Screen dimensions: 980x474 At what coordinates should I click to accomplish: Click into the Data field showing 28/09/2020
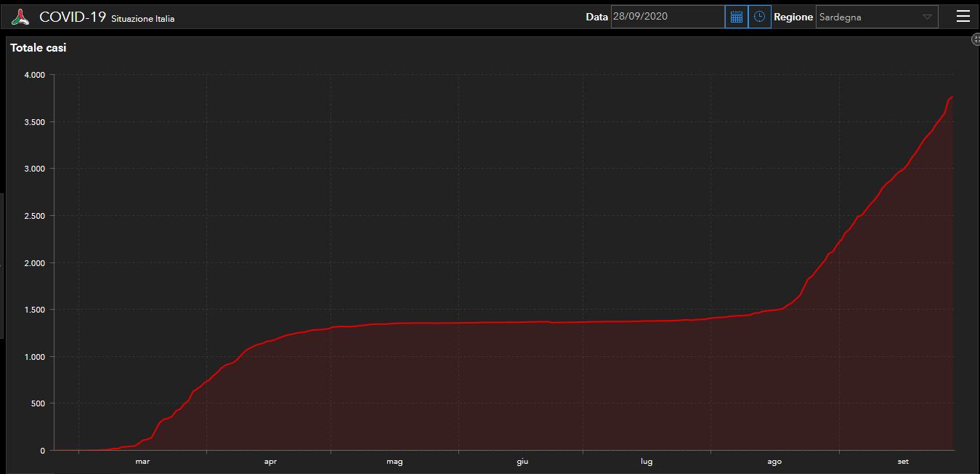[667, 17]
